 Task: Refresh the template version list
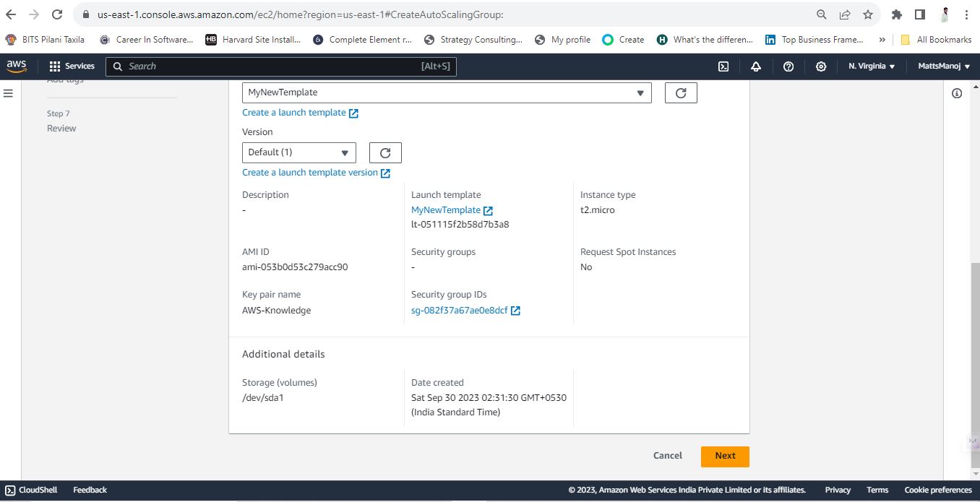385,152
